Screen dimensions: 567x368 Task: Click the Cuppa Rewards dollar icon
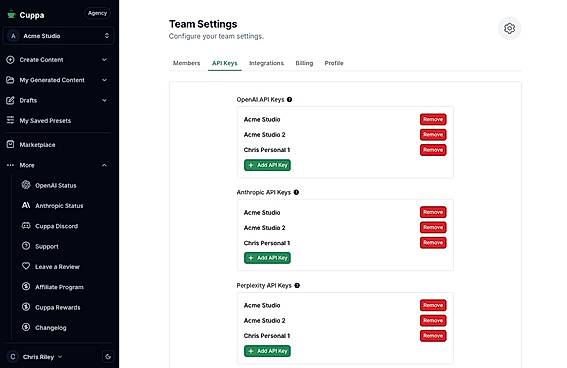[26, 307]
